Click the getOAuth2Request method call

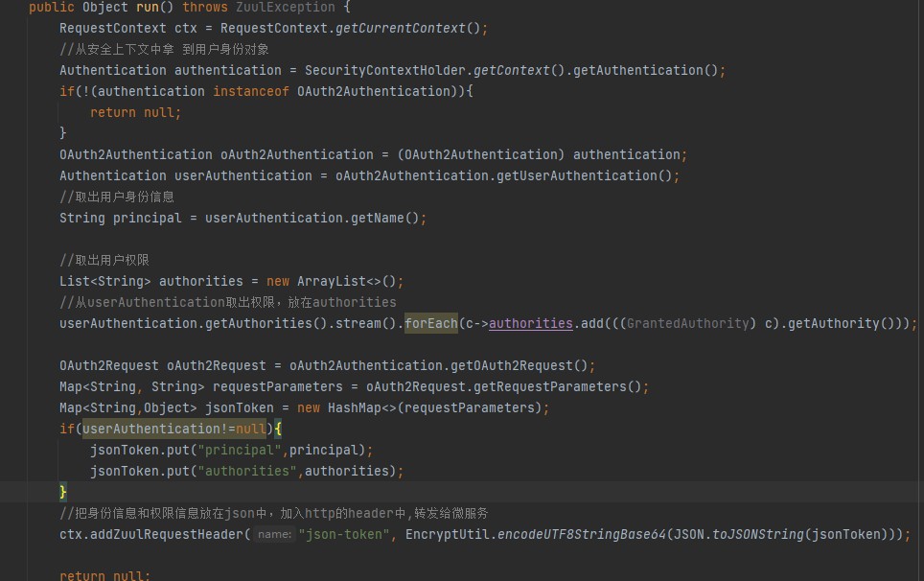coord(512,366)
